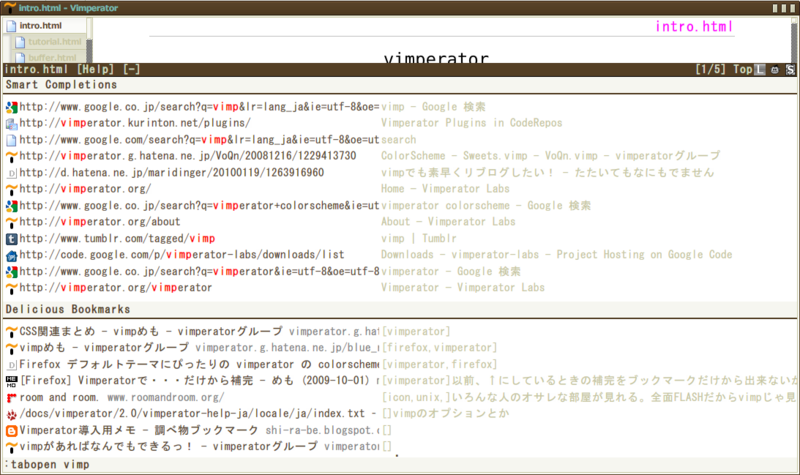Select the intro.html tab in the tab tree
800x475 pixels.
pyautogui.click(x=45, y=26)
